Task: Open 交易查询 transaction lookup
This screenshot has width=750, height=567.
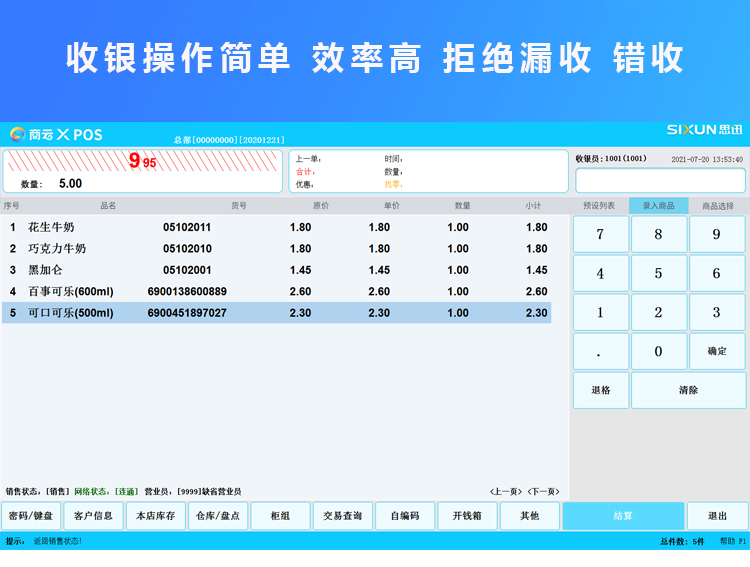Action: [x=342, y=516]
